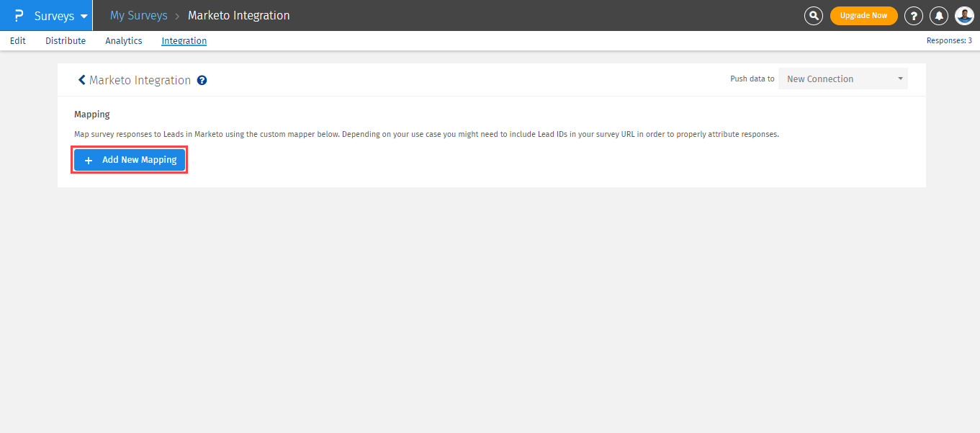
Task: Open the My Surveys breadcrumb link
Action: (139, 15)
